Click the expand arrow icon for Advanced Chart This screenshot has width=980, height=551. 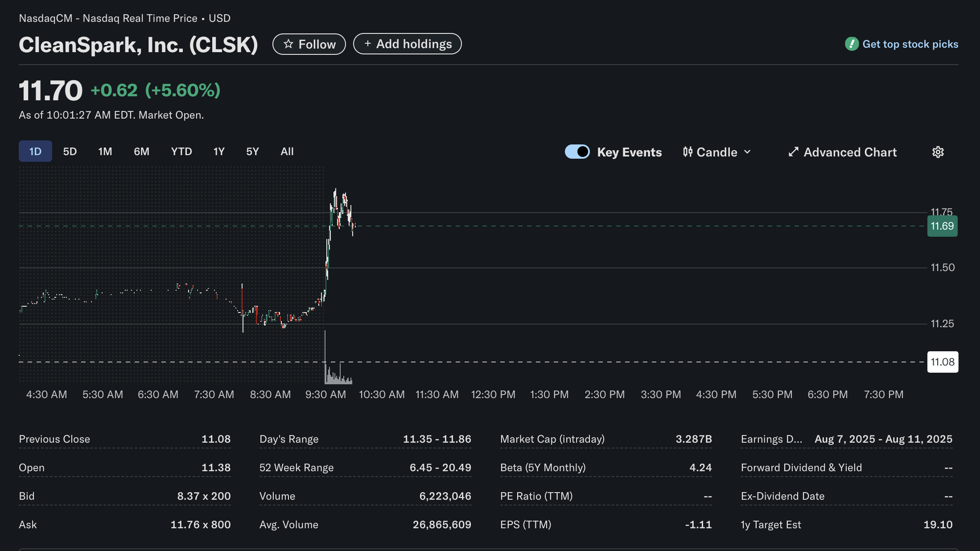click(793, 152)
